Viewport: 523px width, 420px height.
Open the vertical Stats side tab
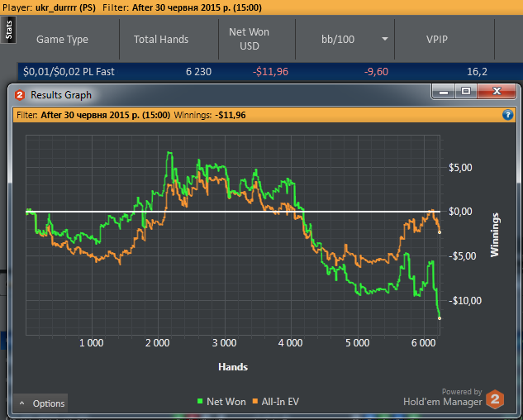pyautogui.click(x=8, y=30)
